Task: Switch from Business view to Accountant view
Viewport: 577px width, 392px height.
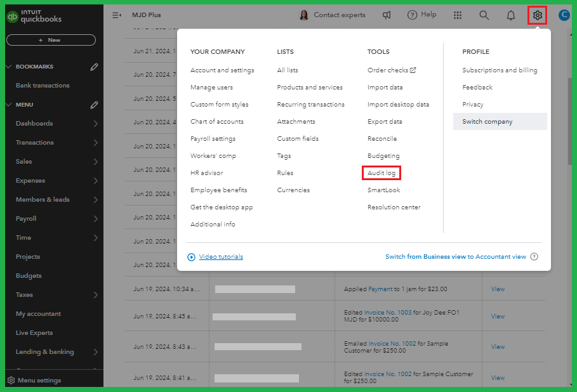Action: click(x=456, y=257)
